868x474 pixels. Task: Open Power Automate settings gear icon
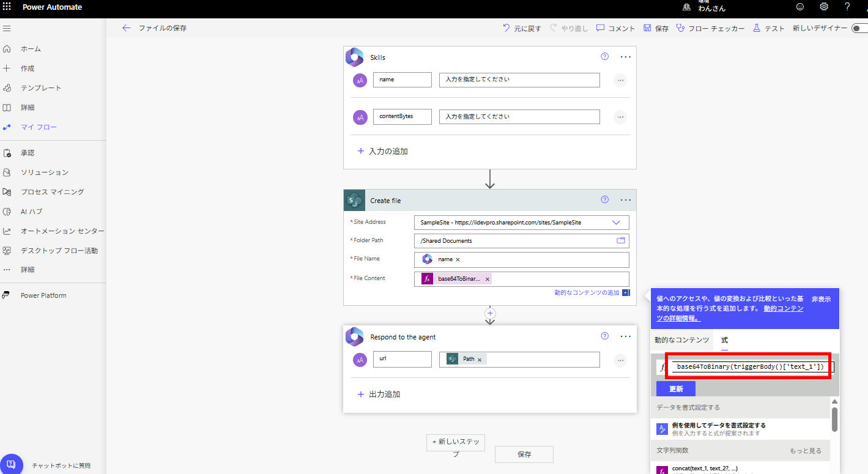click(823, 7)
